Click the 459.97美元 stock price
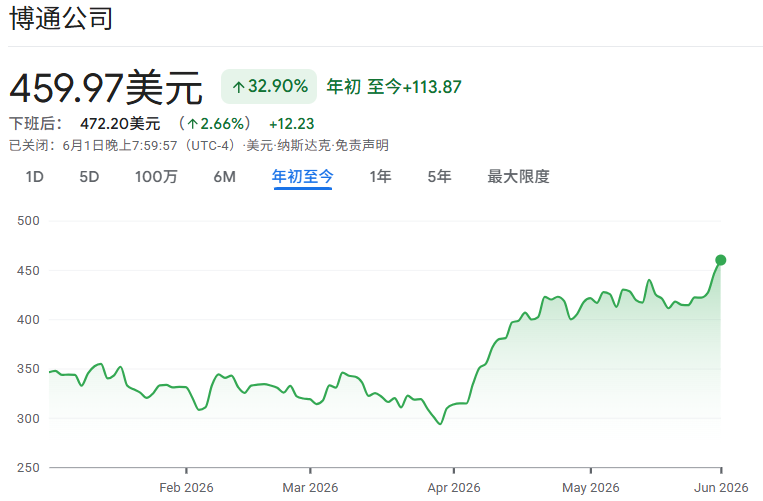This screenshot has height=501, width=763. (x=106, y=88)
